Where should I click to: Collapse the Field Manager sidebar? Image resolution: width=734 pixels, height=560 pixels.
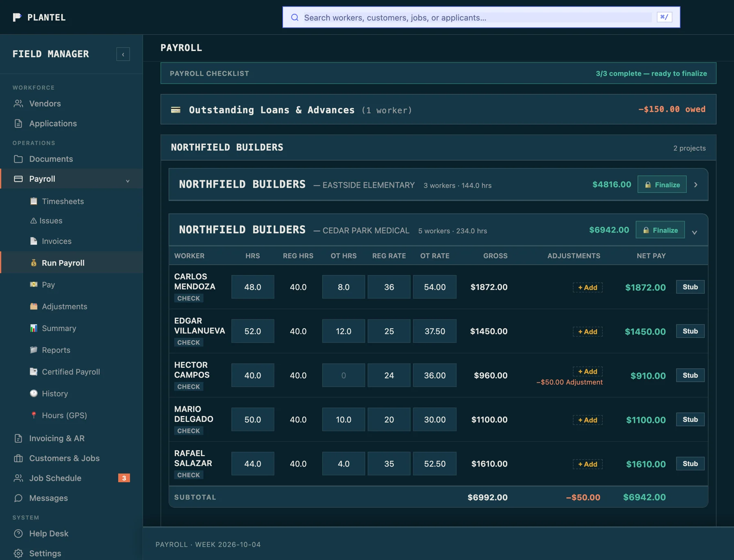point(123,54)
